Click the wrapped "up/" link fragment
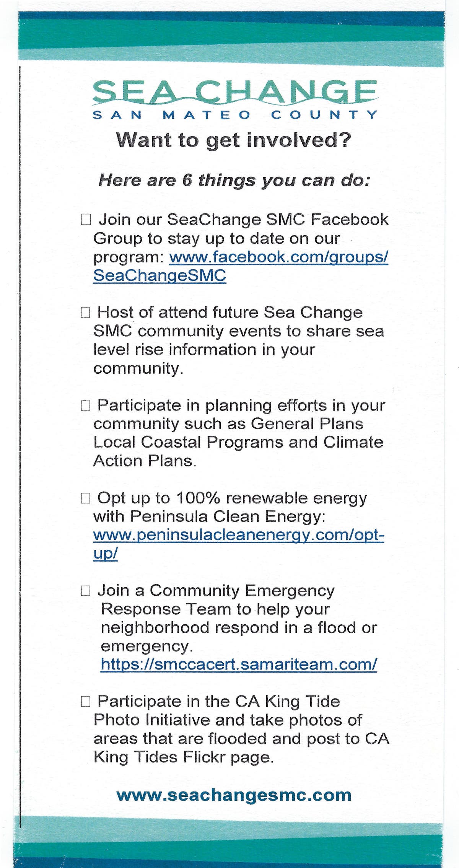This screenshot has height=868, width=459. 105,553
